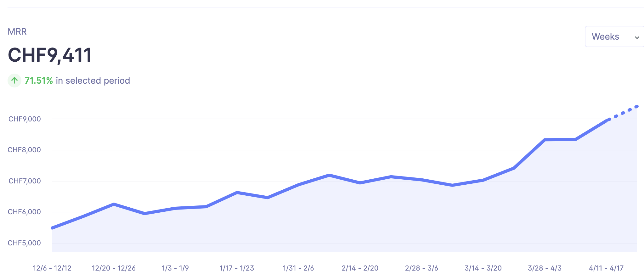Click the MRR heading label
This screenshot has width=644, height=280.
pyautogui.click(x=17, y=31)
